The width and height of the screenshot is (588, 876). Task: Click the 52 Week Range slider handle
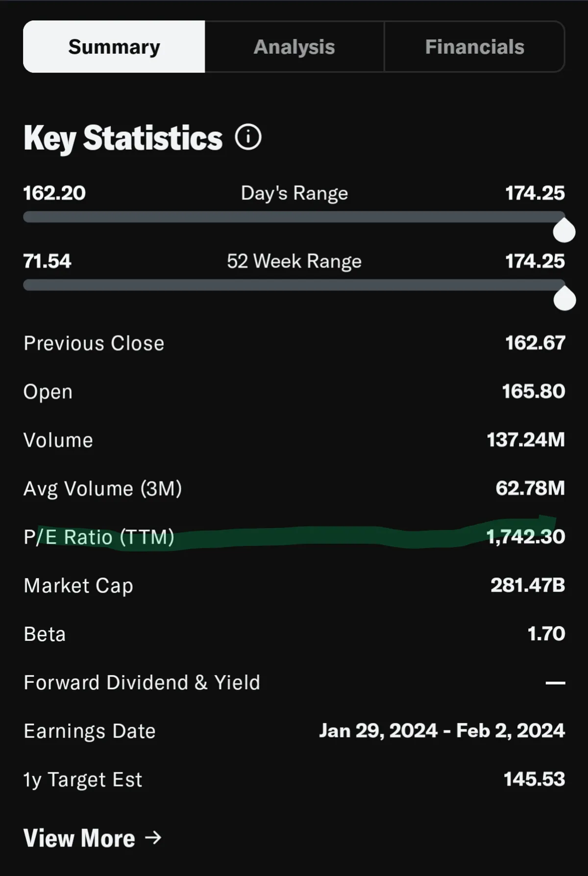click(x=564, y=299)
